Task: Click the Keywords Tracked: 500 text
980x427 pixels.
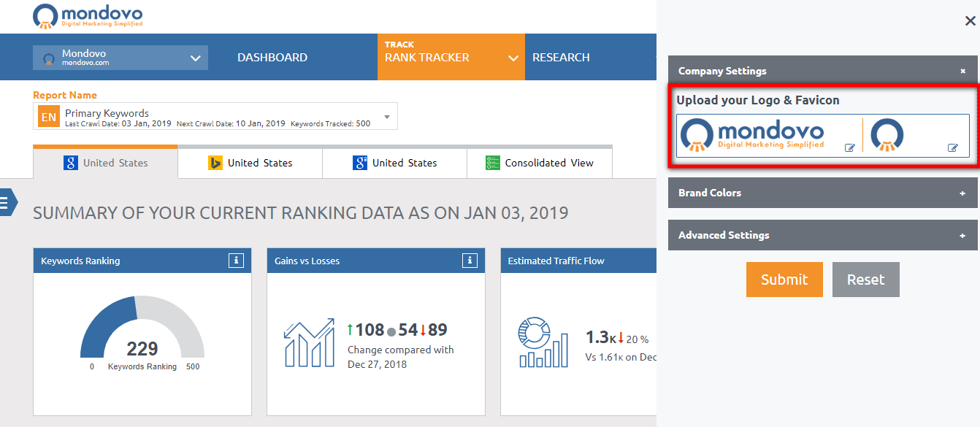Action: [330, 123]
